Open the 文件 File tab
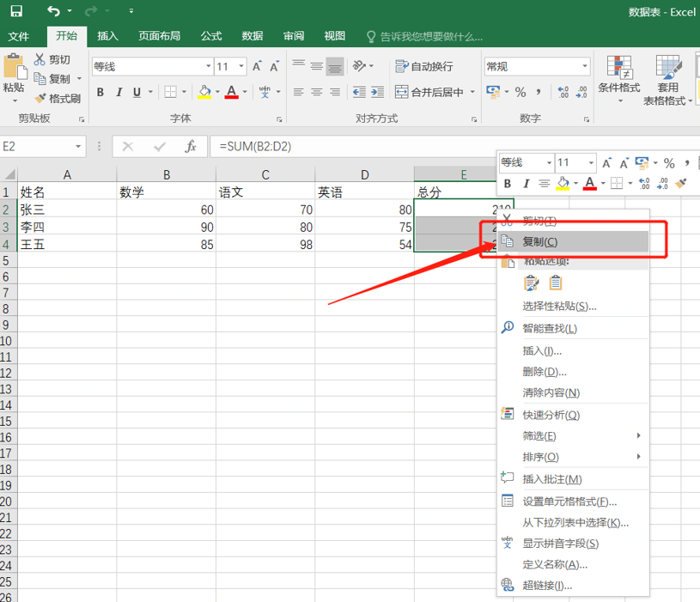Viewport: 700px width, 602px height. point(19,36)
